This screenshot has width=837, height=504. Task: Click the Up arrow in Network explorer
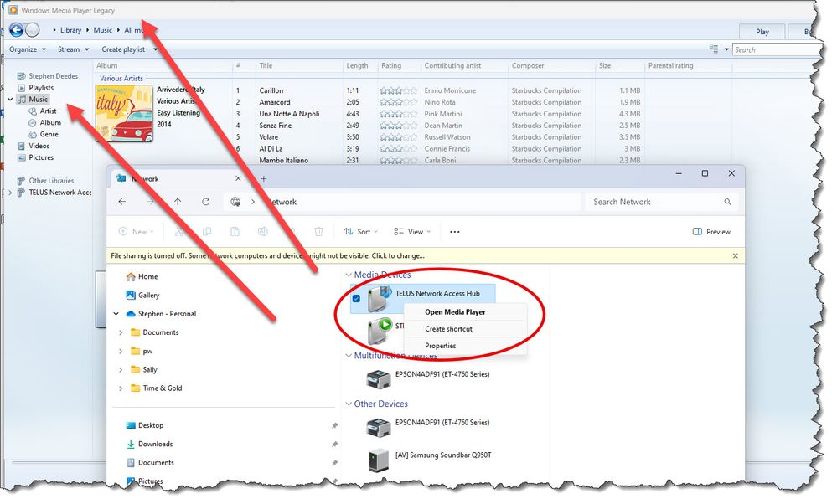[x=178, y=202]
